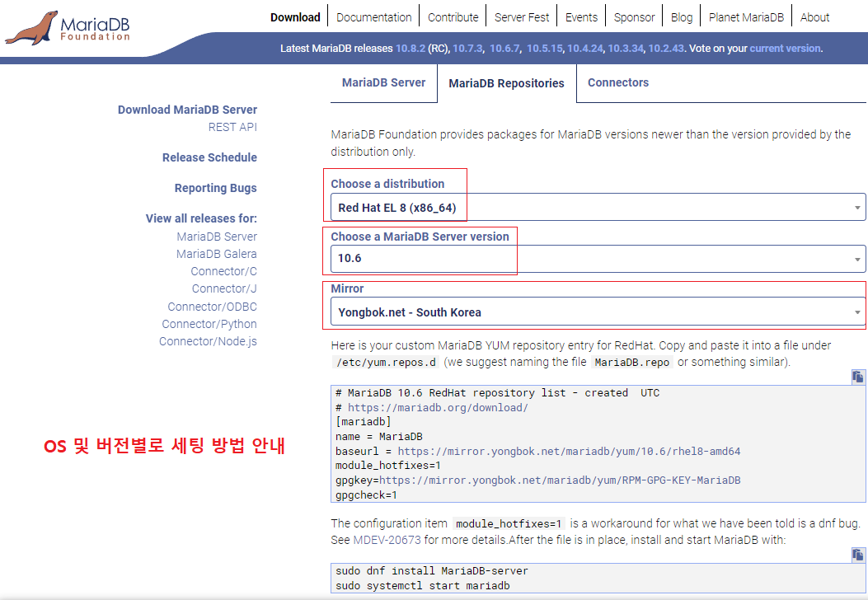Copy the dnf install commands with the copy icon
This screenshot has height=600, width=868.
[857, 555]
